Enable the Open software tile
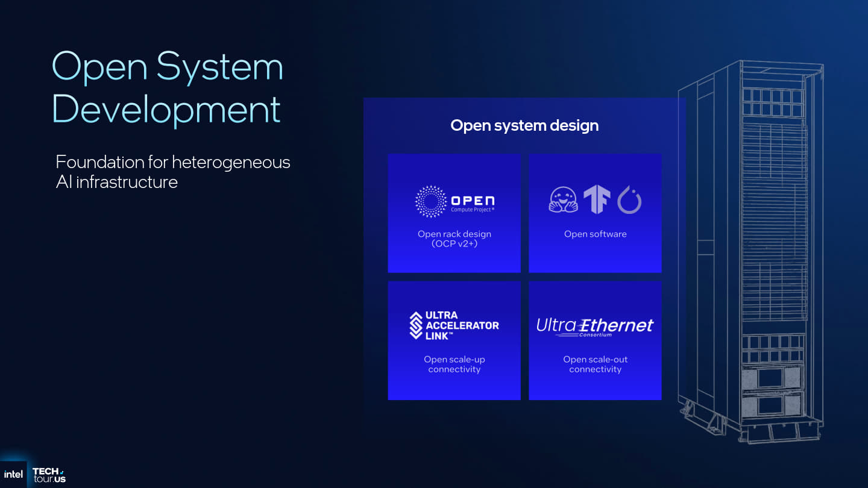 click(595, 213)
